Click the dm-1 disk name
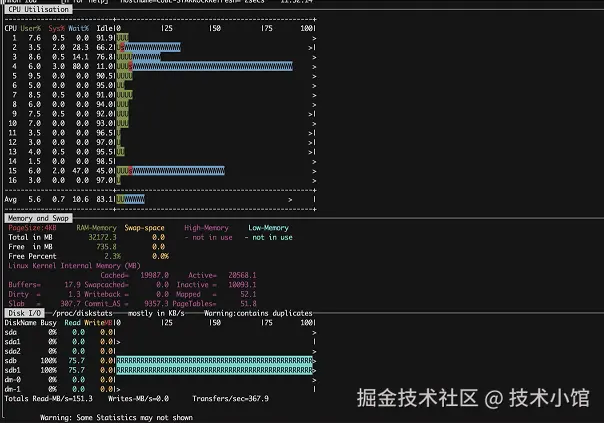Screen dimensions: 604x423 pyautogui.click(x=12, y=389)
